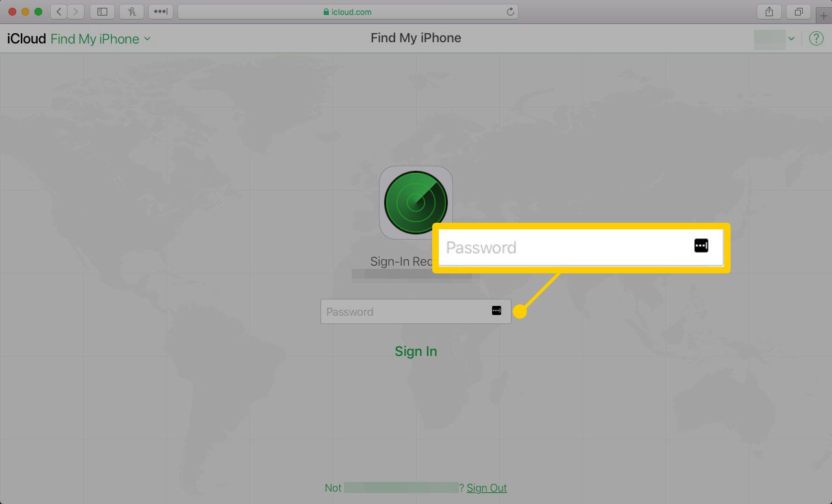Click the Find My iPhone radar app icon

pos(416,203)
